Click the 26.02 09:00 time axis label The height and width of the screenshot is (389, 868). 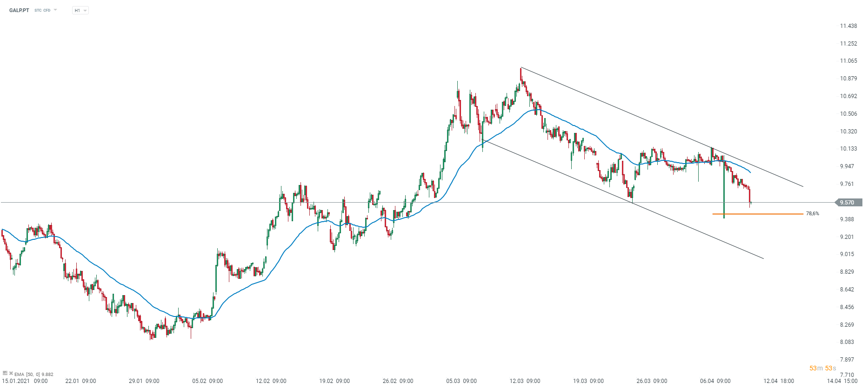[x=398, y=381]
